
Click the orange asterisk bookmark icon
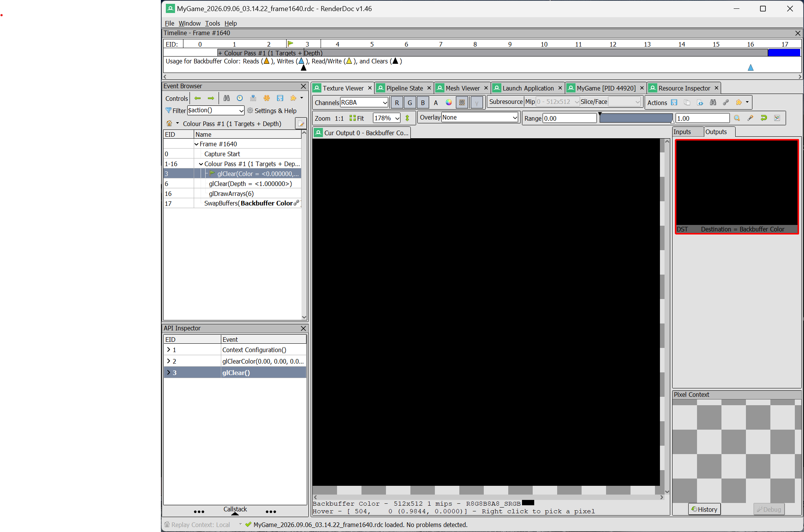[x=267, y=99]
